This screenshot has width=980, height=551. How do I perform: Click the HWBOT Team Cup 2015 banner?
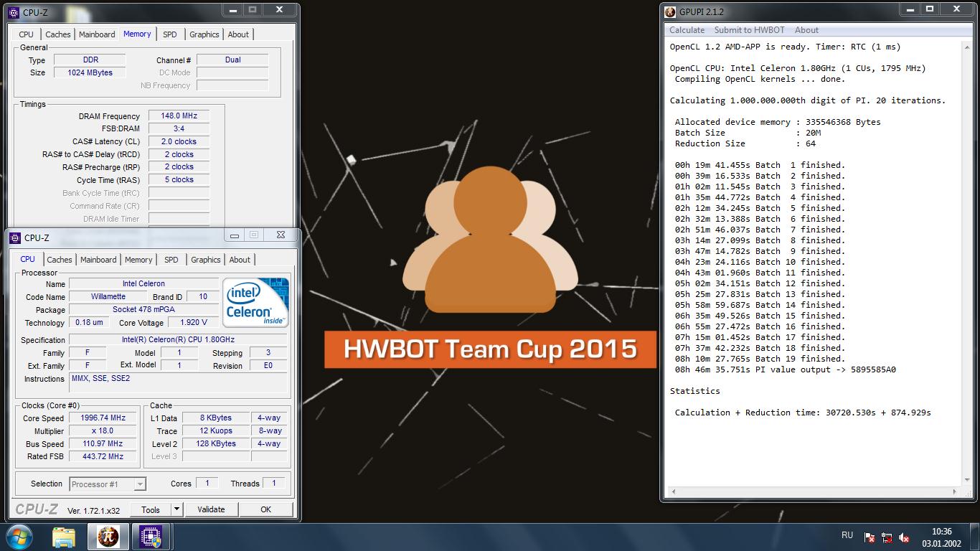(491, 349)
